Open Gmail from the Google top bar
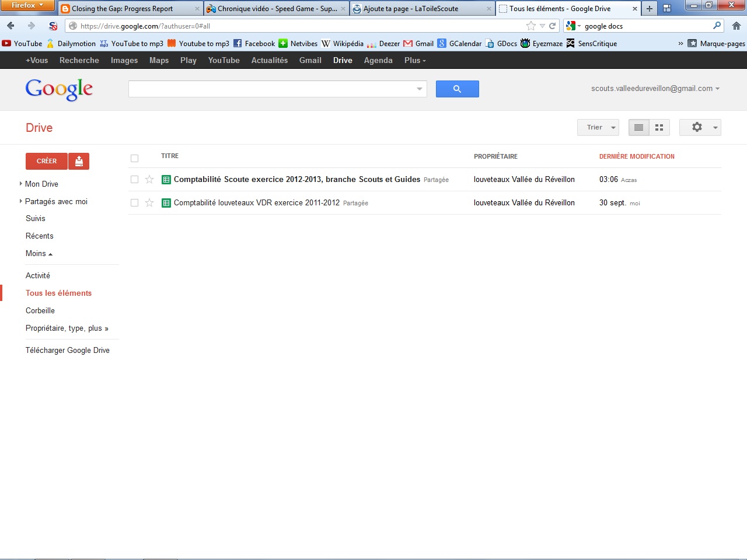This screenshot has height=560, width=747. point(310,60)
